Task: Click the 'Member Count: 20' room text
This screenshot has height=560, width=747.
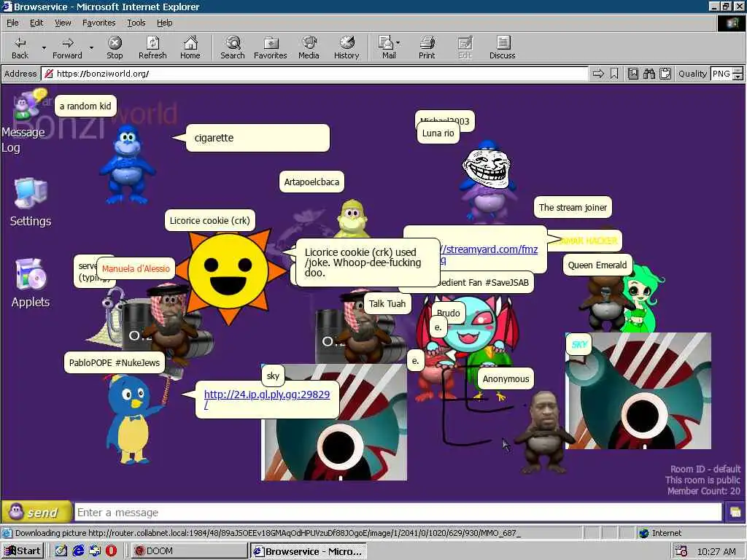Action: pos(704,491)
